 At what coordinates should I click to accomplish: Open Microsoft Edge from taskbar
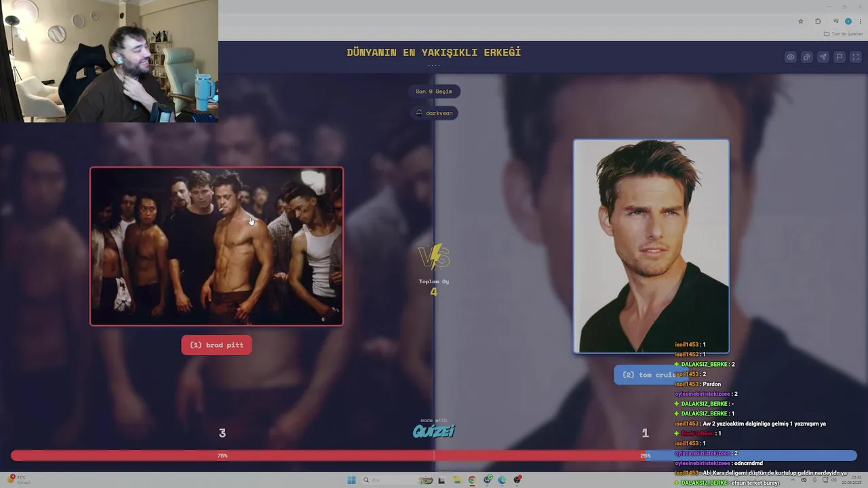tap(502, 481)
